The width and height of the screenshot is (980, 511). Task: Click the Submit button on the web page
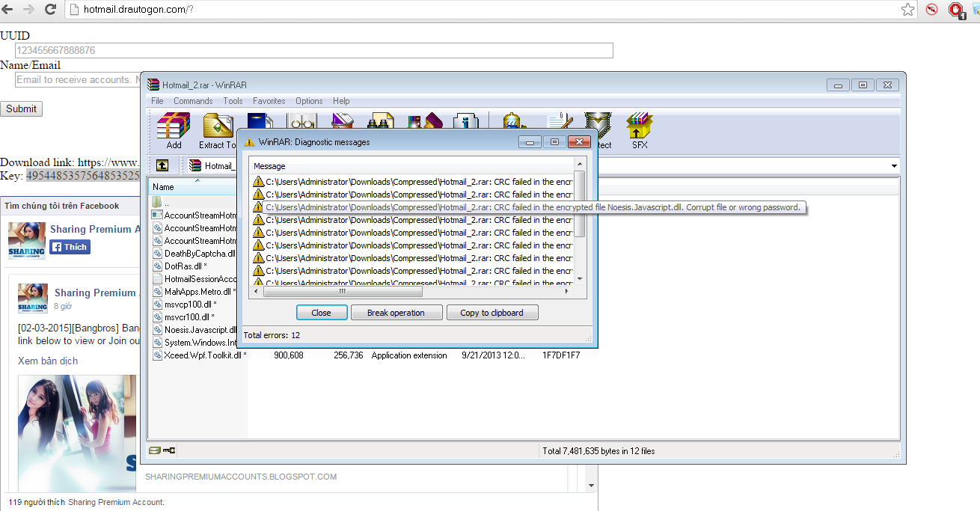[x=21, y=108]
